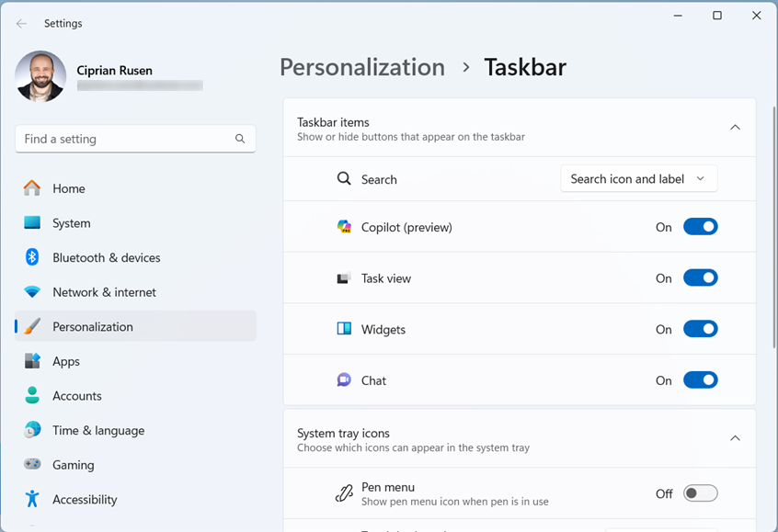Click the System tray icons heading text
The height and width of the screenshot is (532, 778).
pos(343,434)
